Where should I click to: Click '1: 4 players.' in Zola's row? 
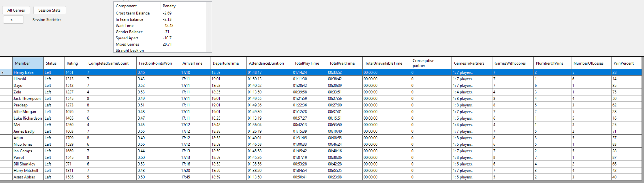tap(472, 92)
